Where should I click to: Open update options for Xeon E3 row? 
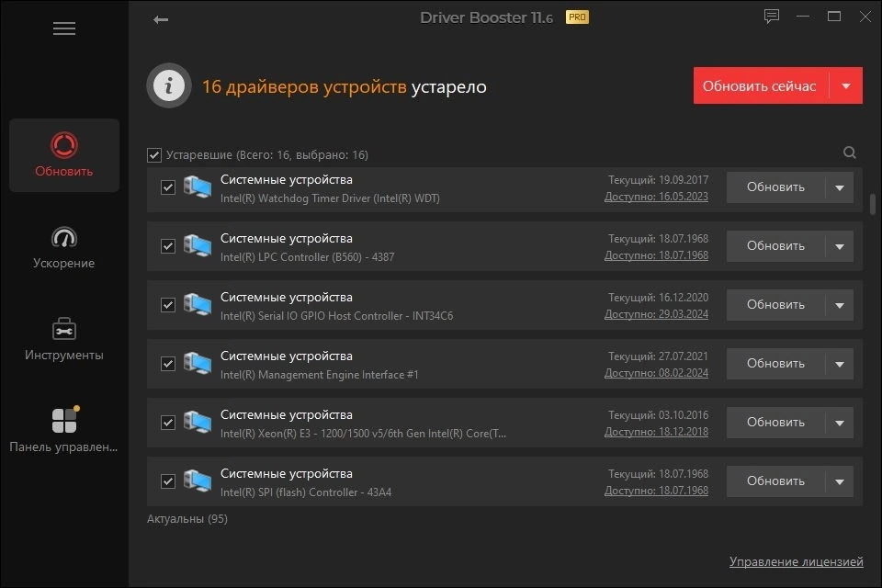(x=839, y=423)
